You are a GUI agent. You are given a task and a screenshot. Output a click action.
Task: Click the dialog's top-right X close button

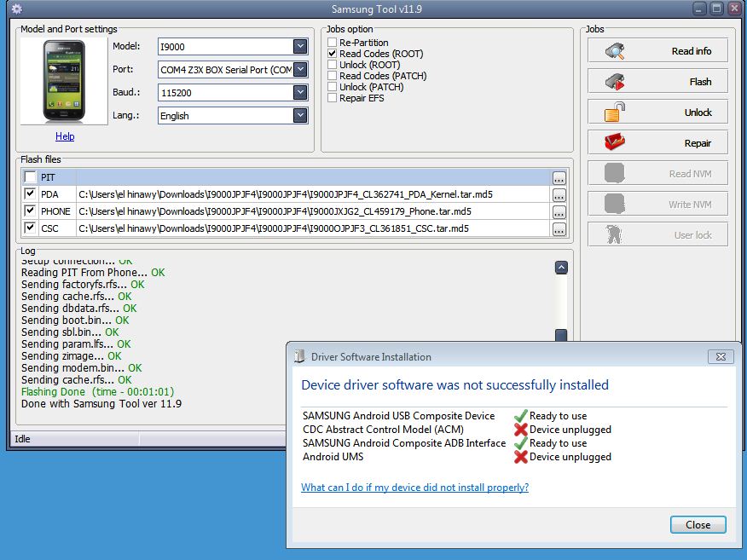721,356
